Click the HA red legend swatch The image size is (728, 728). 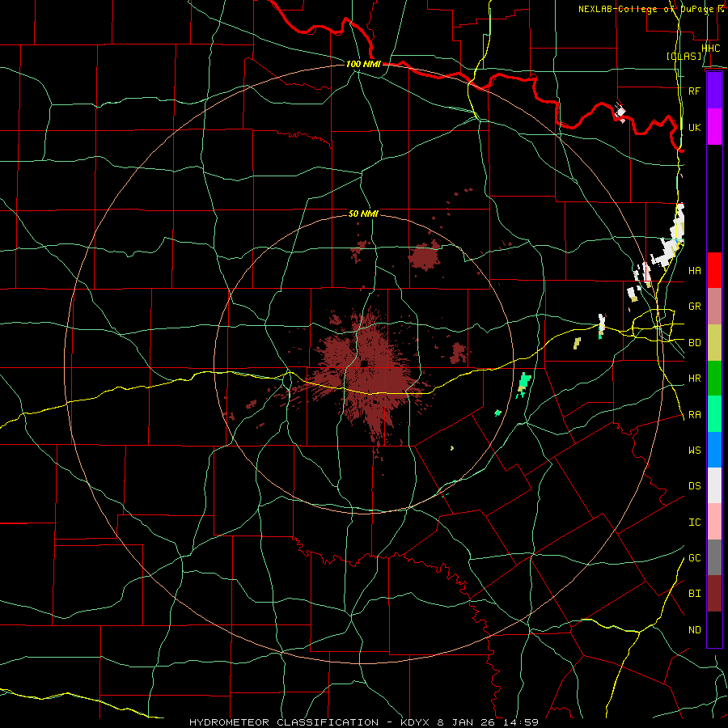pos(714,270)
